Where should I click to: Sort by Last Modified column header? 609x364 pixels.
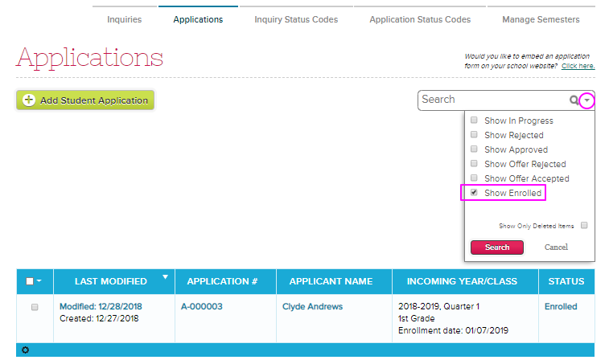(111, 281)
